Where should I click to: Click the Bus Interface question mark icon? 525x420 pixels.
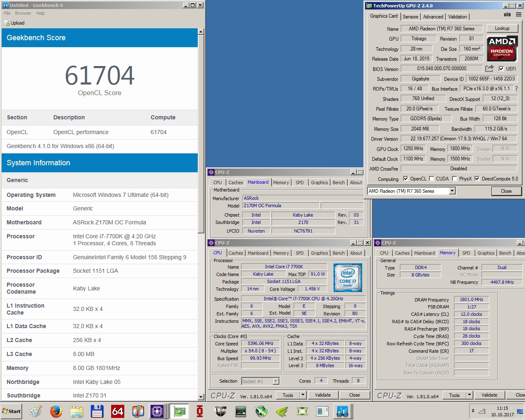click(x=516, y=89)
